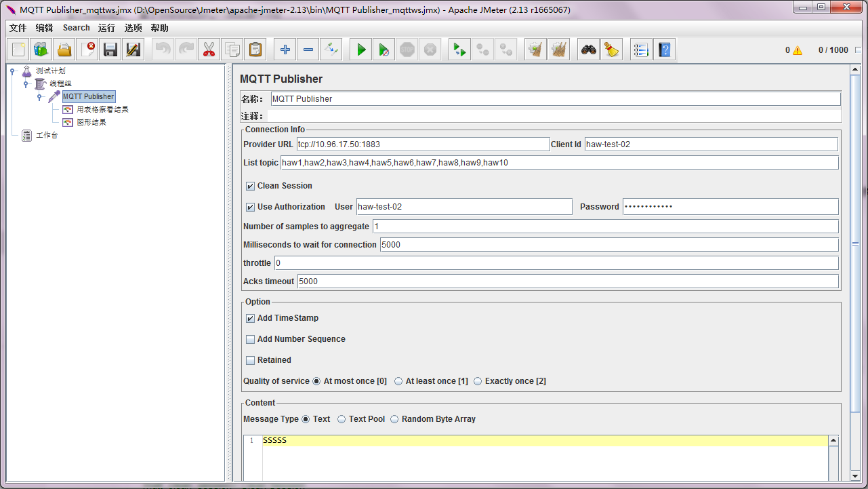Open Help with the question-mark icon
Viewport: 868px width, 489px height.
(x=665, y=50)
